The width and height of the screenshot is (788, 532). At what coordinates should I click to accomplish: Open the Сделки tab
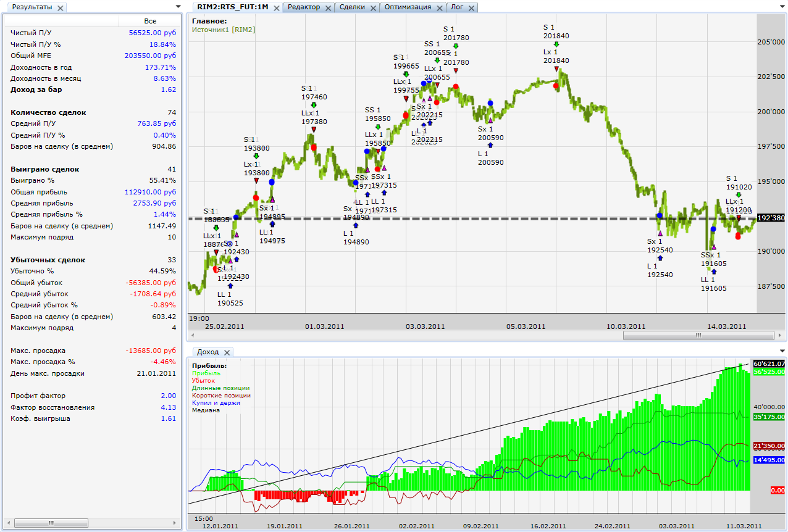tap(352, 7)
